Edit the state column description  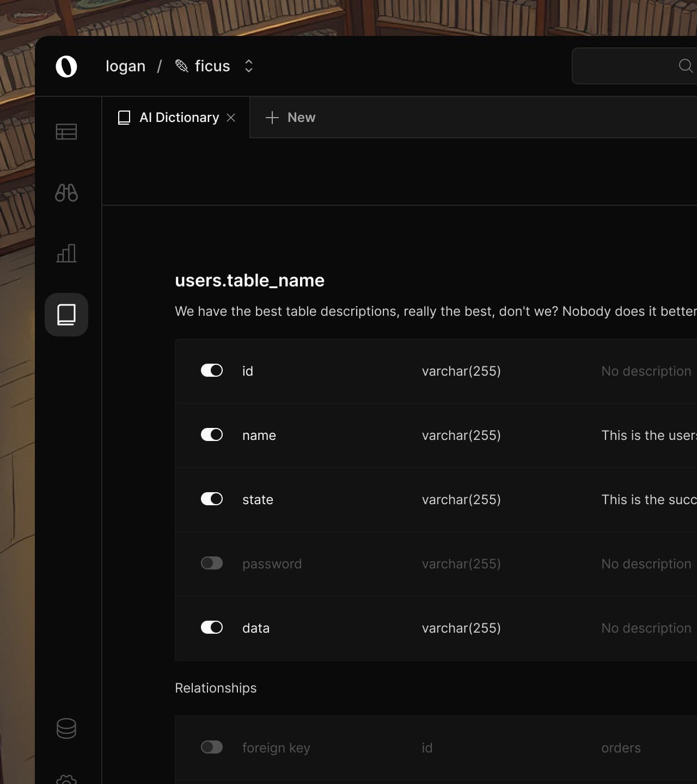click(649, 500)
